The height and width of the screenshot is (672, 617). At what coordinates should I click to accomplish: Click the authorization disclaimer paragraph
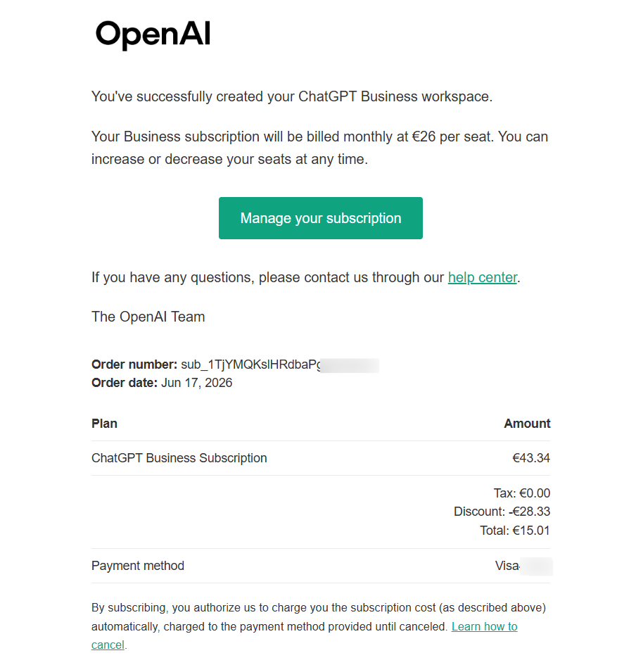point(319,626)
